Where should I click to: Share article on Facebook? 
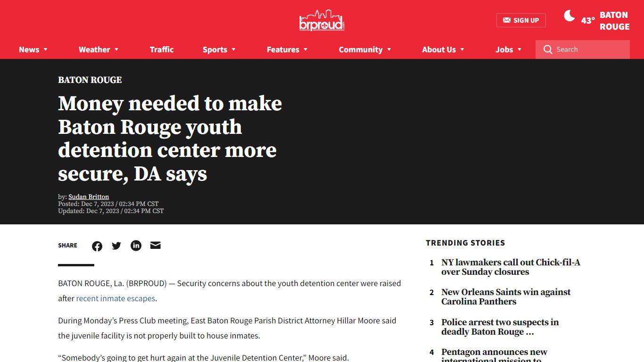(97, 246)
